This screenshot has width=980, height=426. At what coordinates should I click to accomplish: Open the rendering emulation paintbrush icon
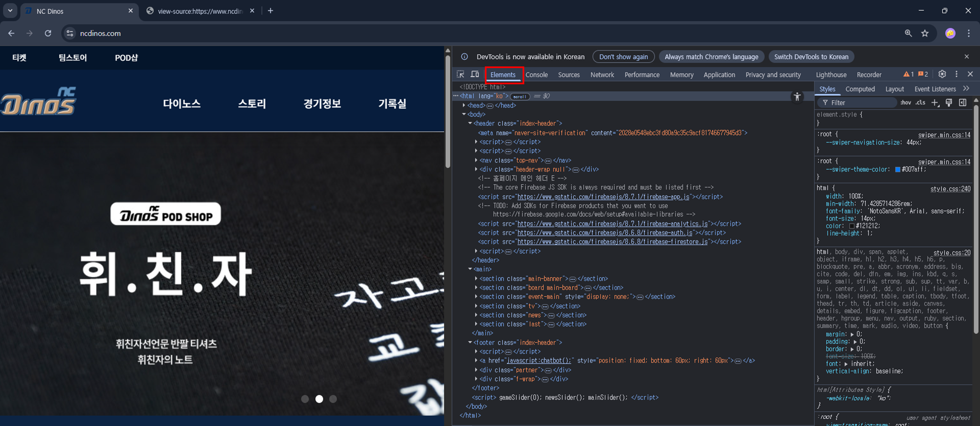coord(949,102)
